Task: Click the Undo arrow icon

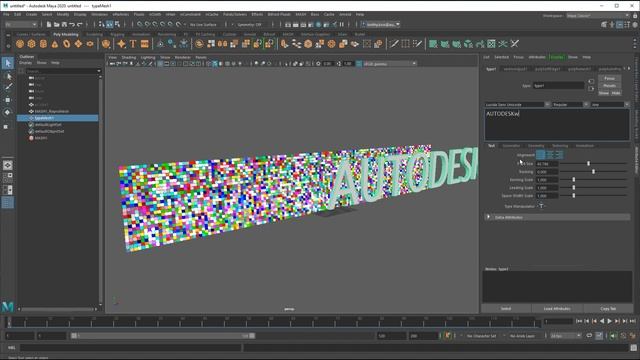Action: tap(72, 24)
